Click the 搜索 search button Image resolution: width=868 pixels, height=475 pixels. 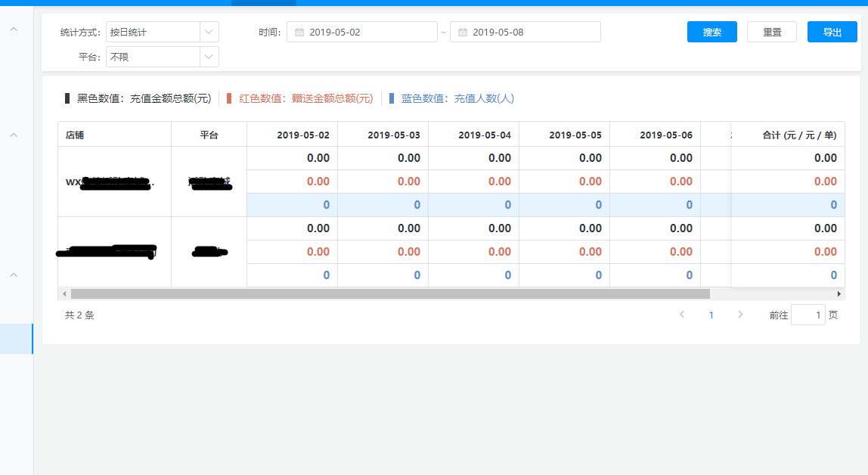pos(712,32)
